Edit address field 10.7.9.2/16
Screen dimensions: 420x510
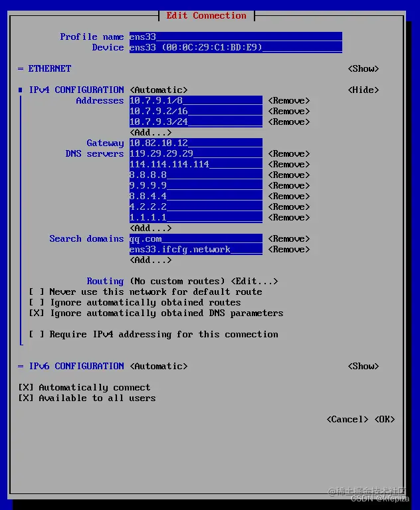pyautogui.click(x=196, y=112)
